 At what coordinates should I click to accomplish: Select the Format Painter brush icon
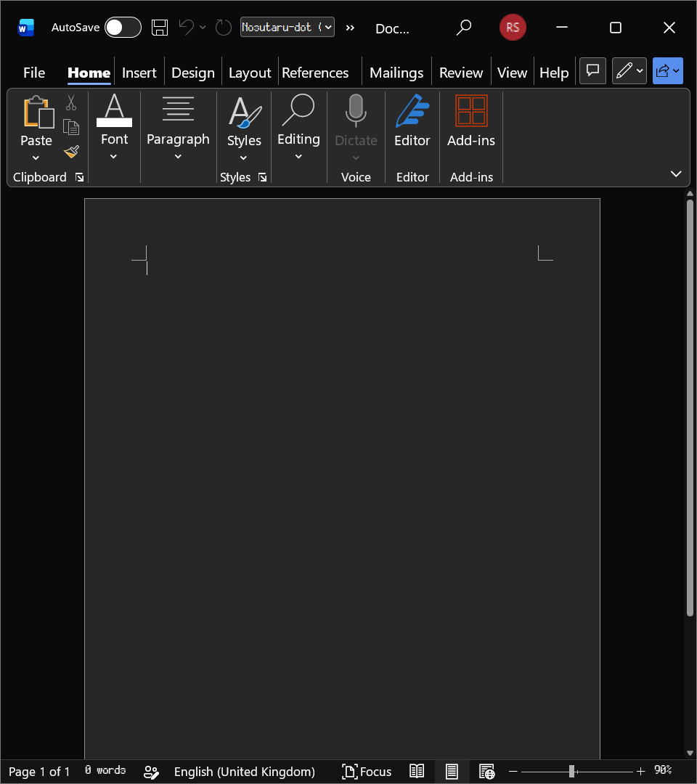tap(71, 152)
